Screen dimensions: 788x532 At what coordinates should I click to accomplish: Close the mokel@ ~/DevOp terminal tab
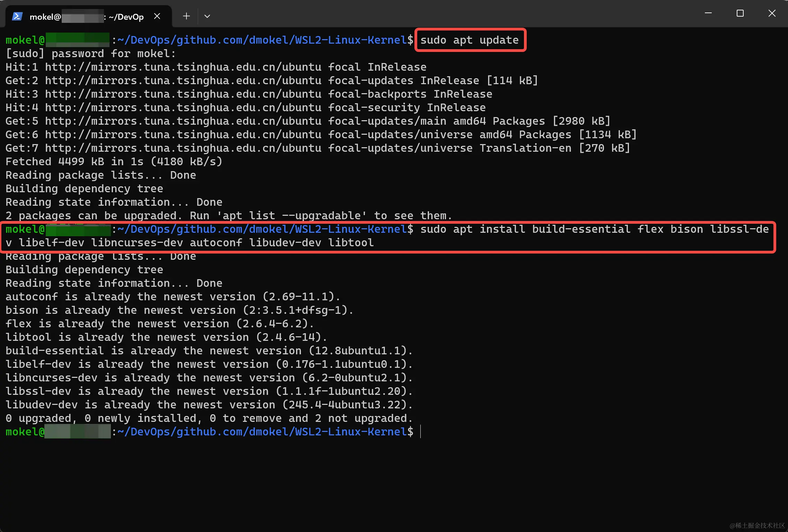point(157,16)
